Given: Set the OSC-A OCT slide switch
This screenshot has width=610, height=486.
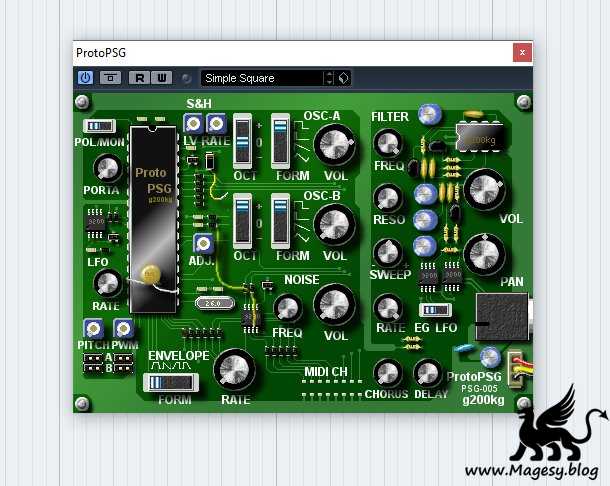Looking at the screenshot, I should [242, 141].
